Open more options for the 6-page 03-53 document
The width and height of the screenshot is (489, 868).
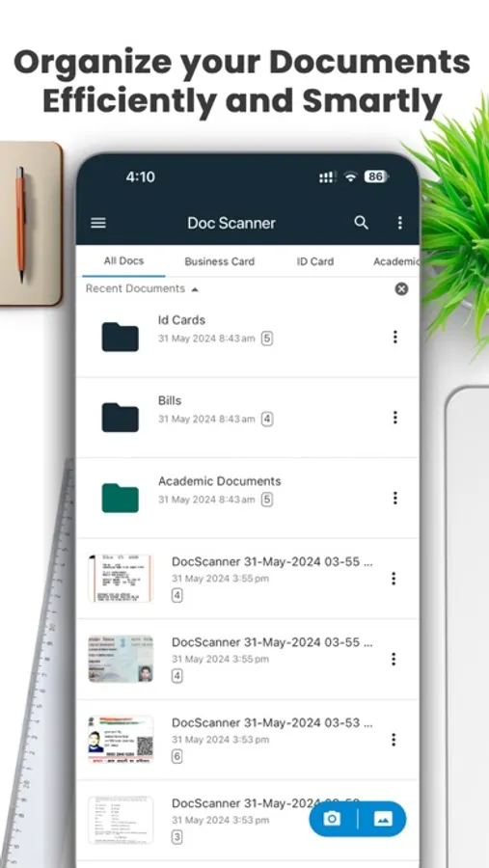(394, 740)
